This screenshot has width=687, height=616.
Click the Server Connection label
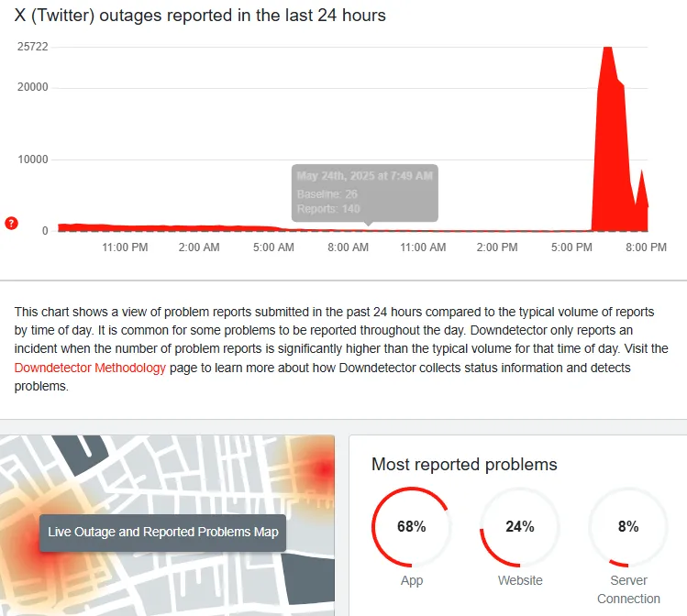click(628, 589)
